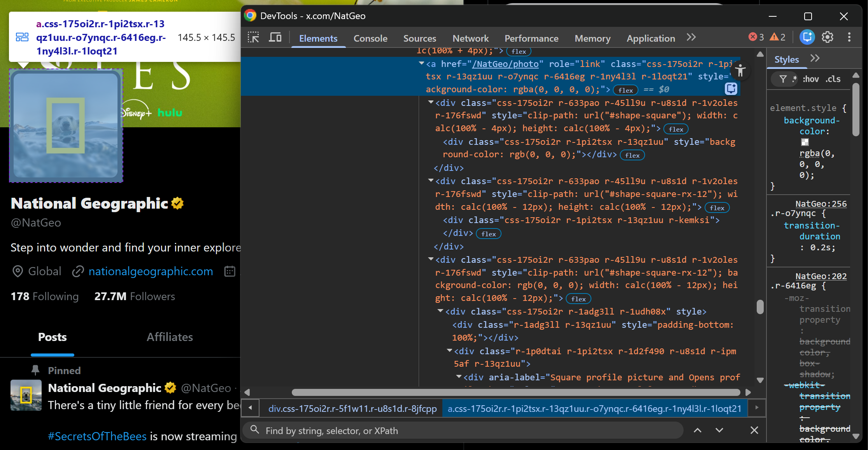Toggle flex badge after rgb(0, 0, 0) background div
This screenshot has width=868, height=450.
(632, 155)
